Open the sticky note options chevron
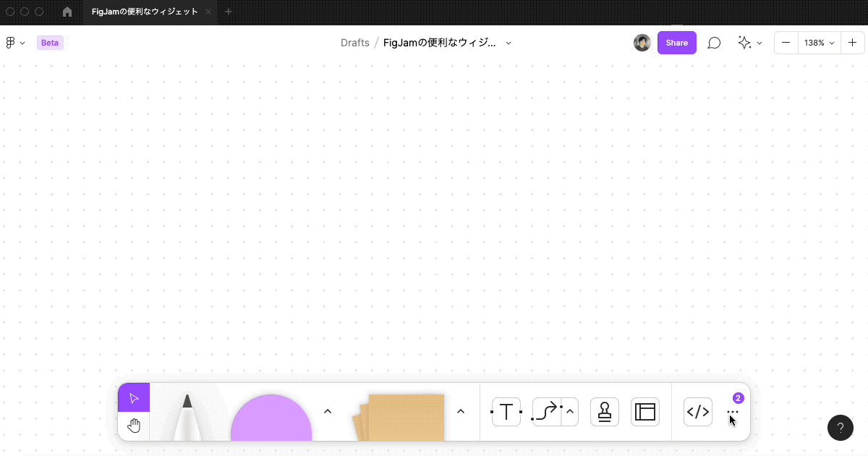The image size is (868, 456). tap(461, 410)
